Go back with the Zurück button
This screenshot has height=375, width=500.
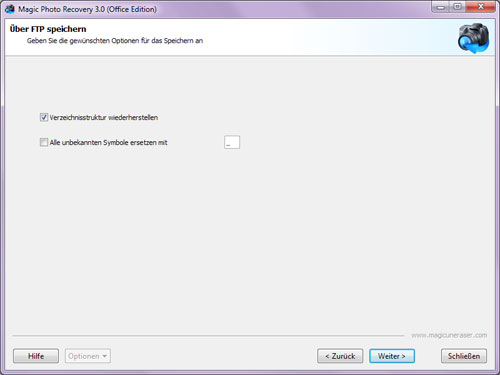point(340,356)
